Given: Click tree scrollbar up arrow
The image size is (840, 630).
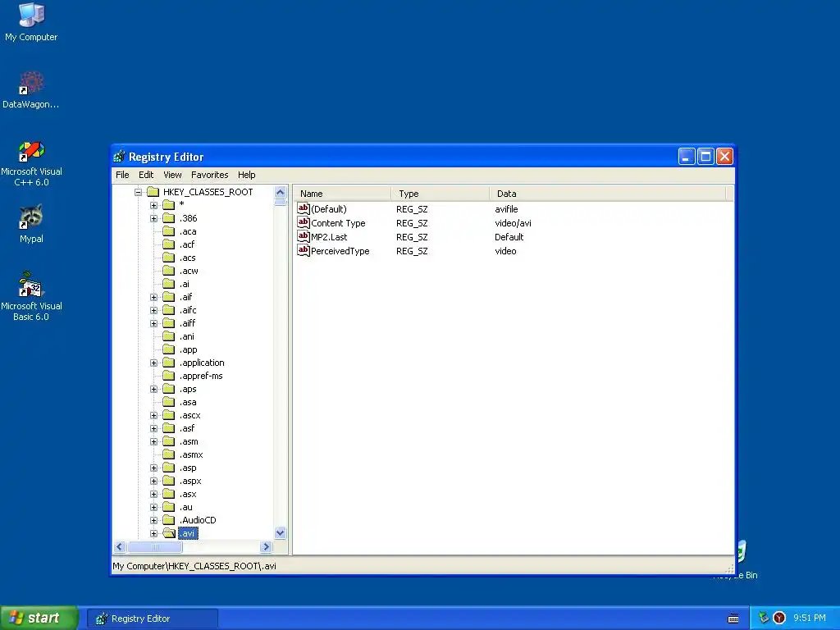Looking at the screenshot, I should (281, 192).
